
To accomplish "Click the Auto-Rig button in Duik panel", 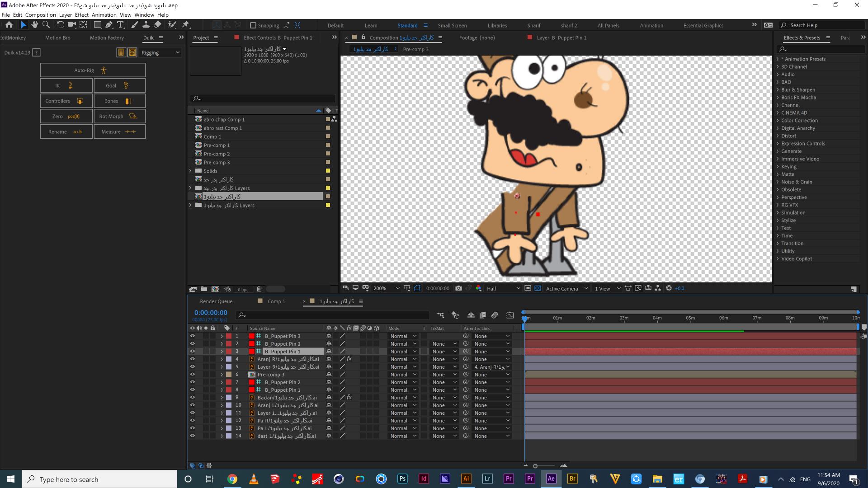I will click(x=92, y=70).
